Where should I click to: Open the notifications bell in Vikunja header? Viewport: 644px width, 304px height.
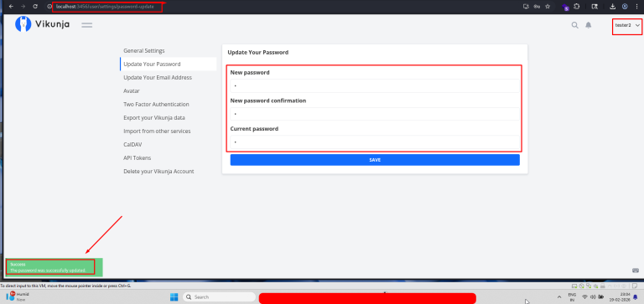pyautogui.click(x=589, y=25)
